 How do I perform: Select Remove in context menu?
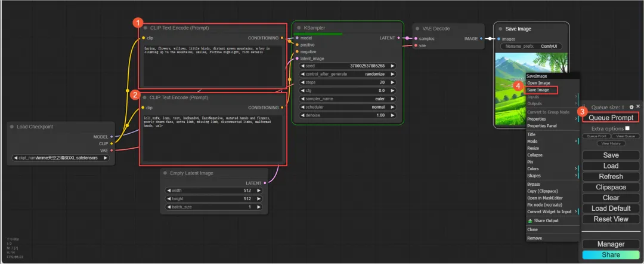click(552, 238)
